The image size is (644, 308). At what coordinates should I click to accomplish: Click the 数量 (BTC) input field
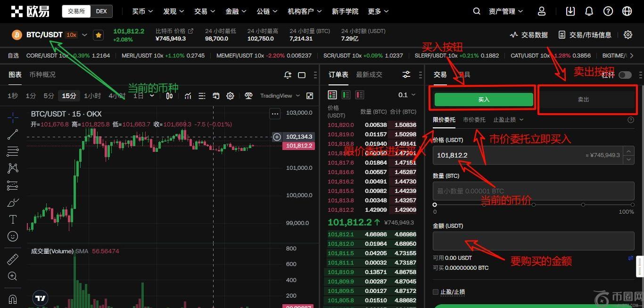coord(533,191)
